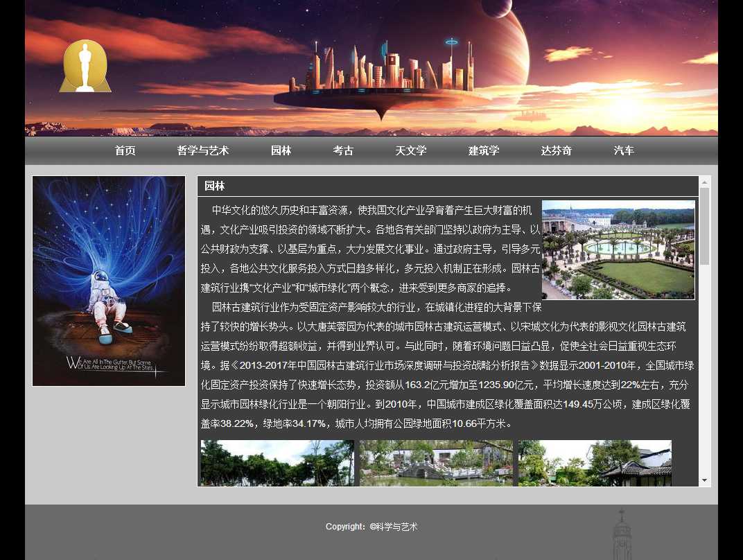The width and height of the screenshot is (743, 560).
Task: Open the 汽车 navigation item
Action: click(624, 150)
